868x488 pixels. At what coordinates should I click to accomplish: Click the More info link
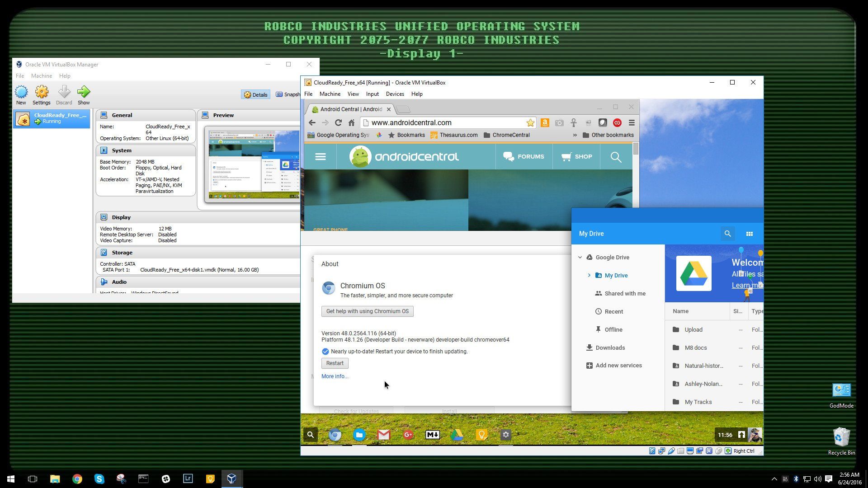pos(335,376)
